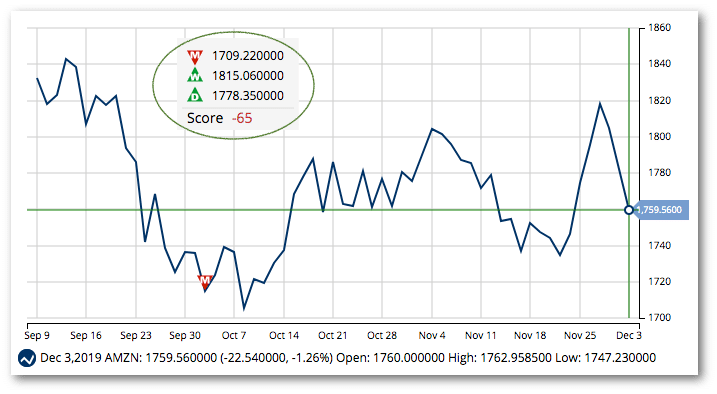Screen dimensions: 717x394
Task: Click the 1740 price axis label
Action: (x=660, y=246)
